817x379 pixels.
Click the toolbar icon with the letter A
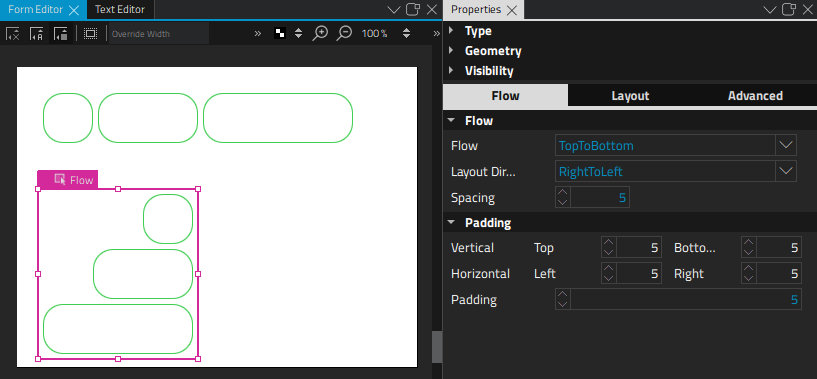tap(36, 34)
